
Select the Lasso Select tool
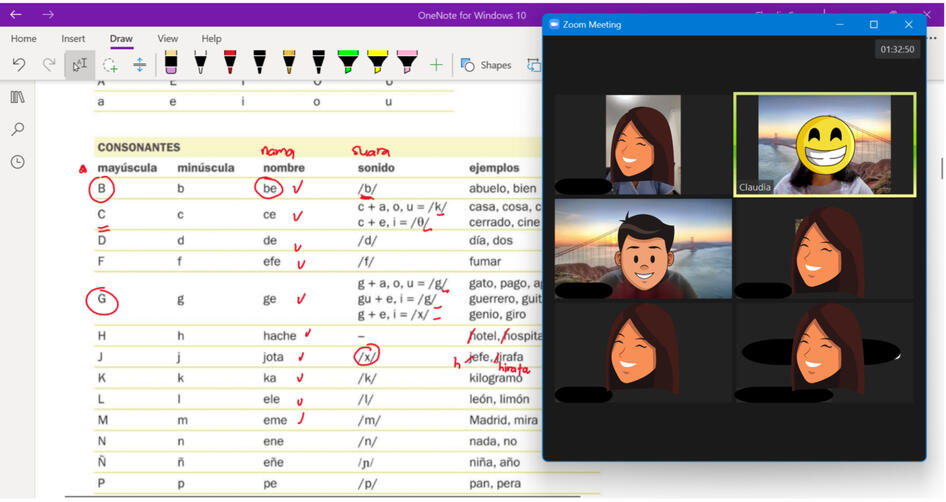point(109,65)
